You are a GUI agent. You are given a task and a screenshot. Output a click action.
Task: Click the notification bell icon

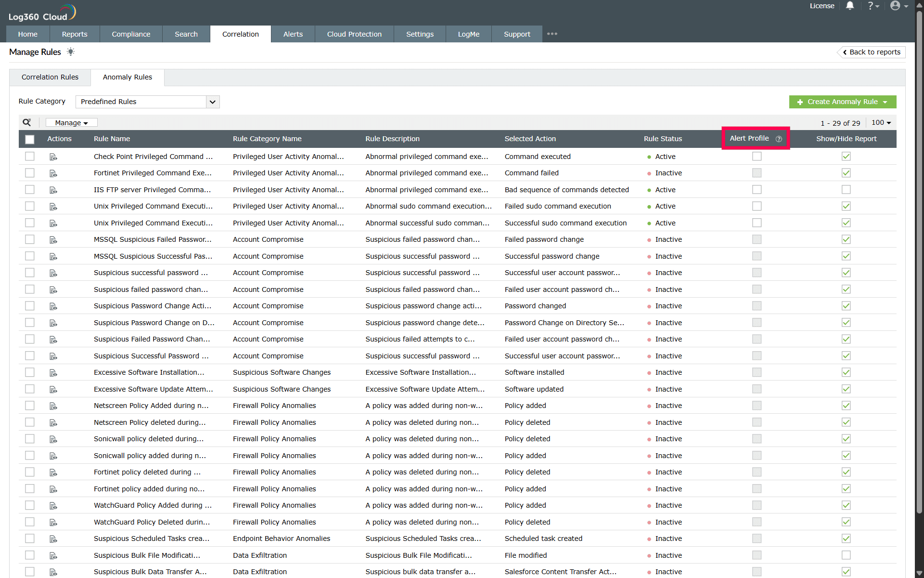click(x=850, y=6)
